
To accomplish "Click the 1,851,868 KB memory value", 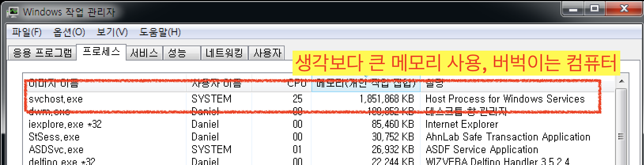I will click(387, 99).
